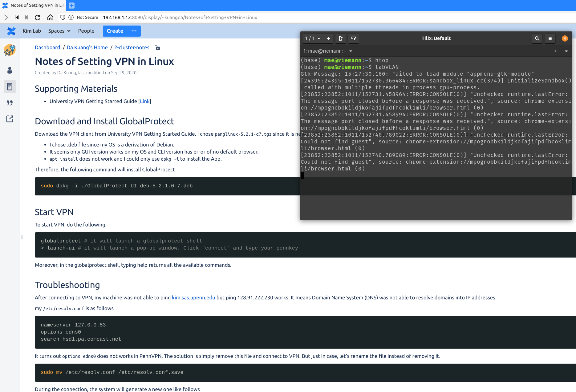This screenshot has width=576, height=392.
Task: Click the sidebar resize handle
Action: [21, 237]
